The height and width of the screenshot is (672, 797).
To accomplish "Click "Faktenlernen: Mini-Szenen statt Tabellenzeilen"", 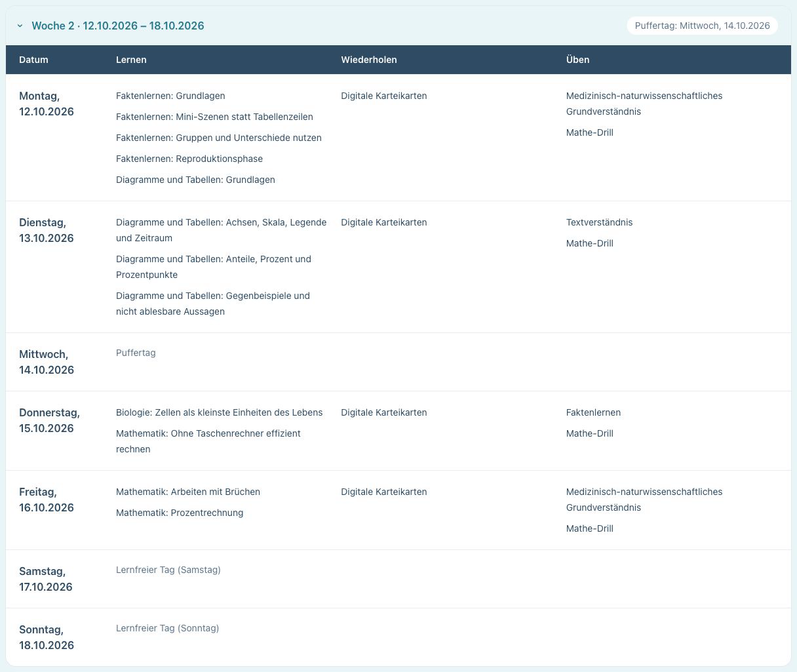I will [214, 117].
